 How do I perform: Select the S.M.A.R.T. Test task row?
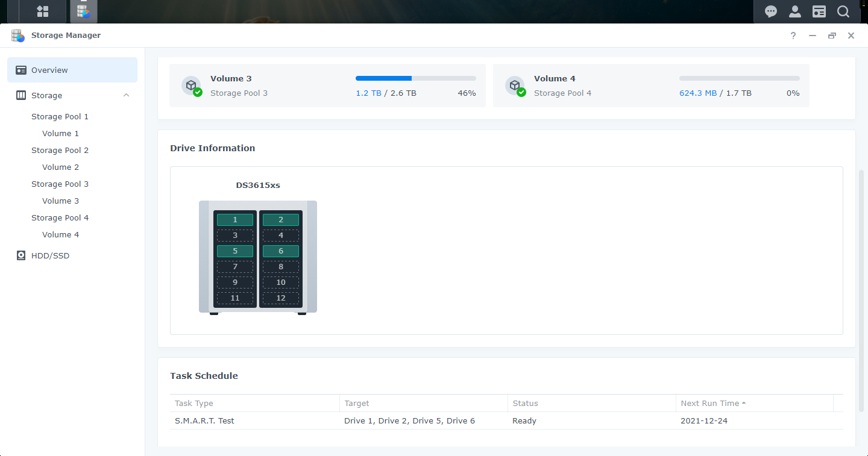coord(506,420)
